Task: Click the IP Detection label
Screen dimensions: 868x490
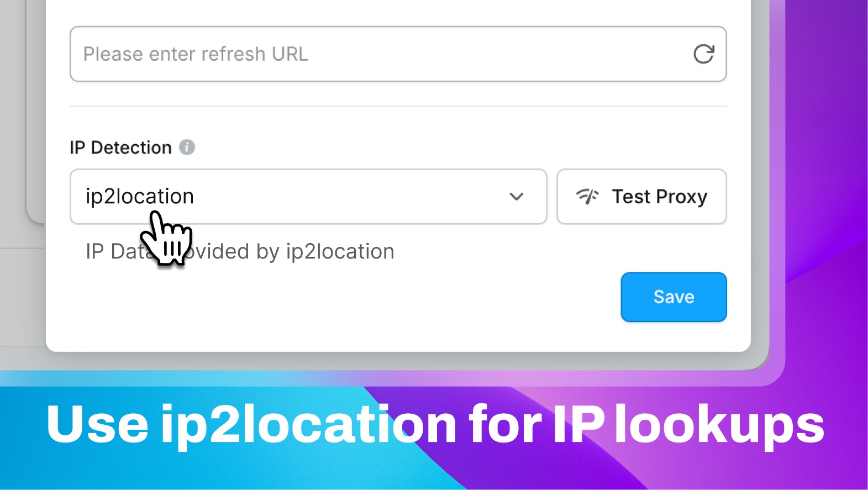Action: (120, 147)
